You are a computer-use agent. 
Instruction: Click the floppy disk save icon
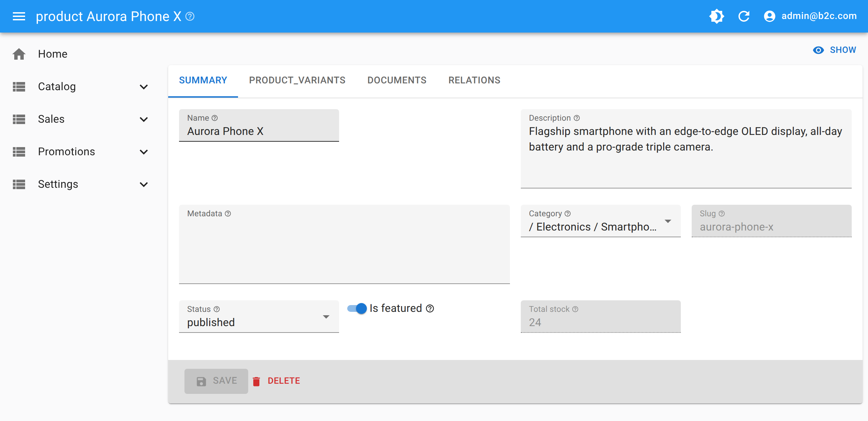point(201,381)
